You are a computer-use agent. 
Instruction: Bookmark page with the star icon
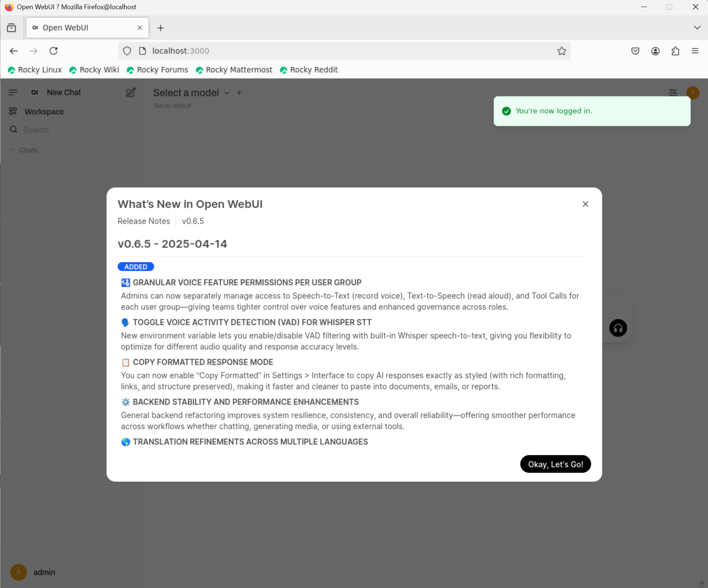pos(561,51)
